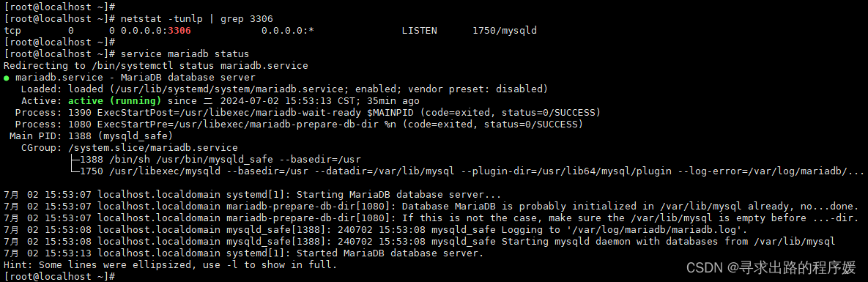Click the "Hint: Some lines were ellipsized" line
Image resolution: width=868 pixels, height=282 pixels.
170,265
